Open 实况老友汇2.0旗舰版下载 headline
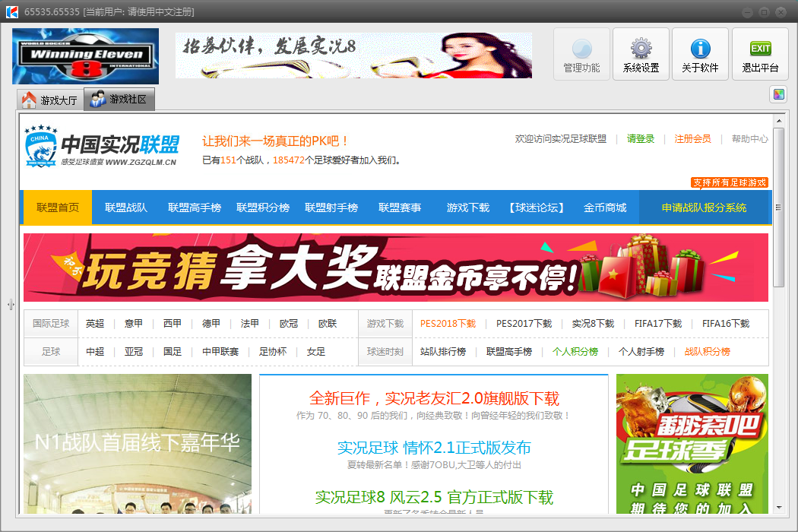798x532 pixels. tap(434, 398)
